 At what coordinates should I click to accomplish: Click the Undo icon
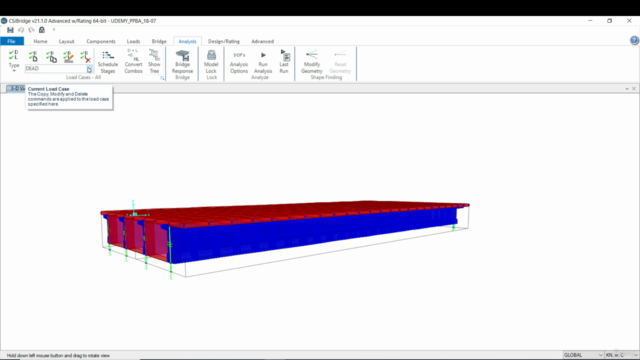21,30
